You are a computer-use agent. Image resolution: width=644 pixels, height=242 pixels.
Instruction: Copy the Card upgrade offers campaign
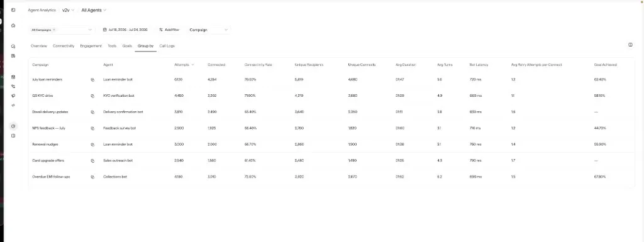[x=92, y=161]
